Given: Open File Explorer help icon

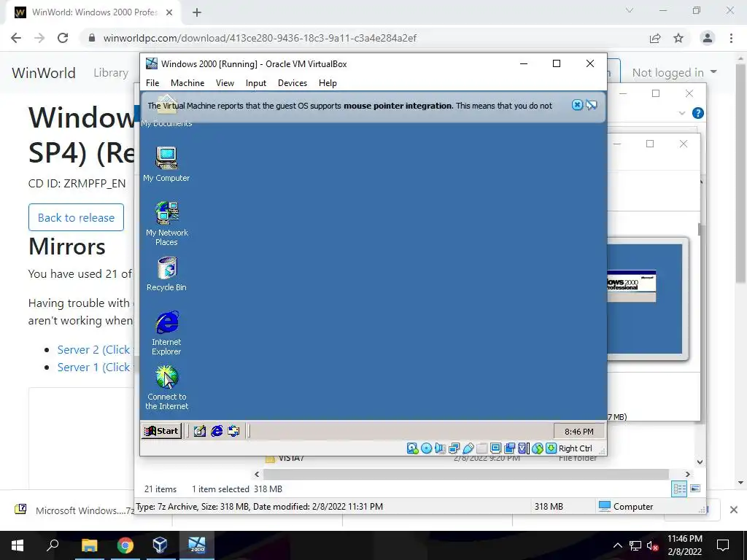Looking at the screenshot, I should tap(698, 113).
